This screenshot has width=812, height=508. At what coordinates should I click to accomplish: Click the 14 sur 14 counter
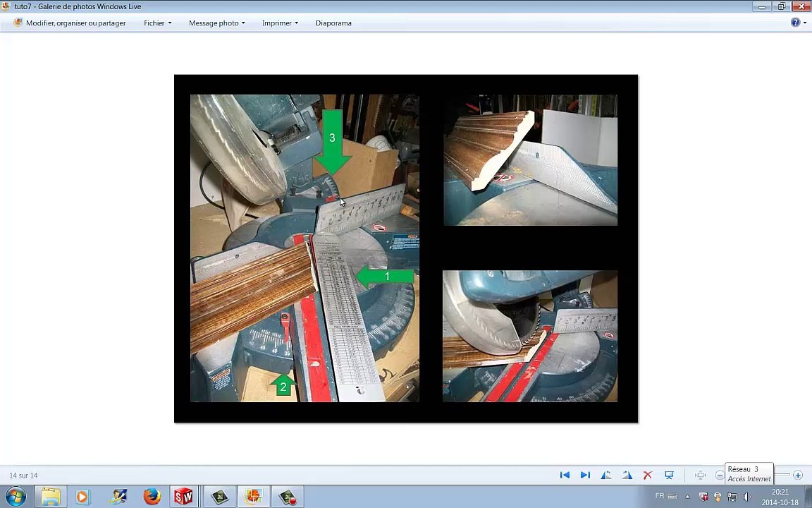tap(23, 476)
